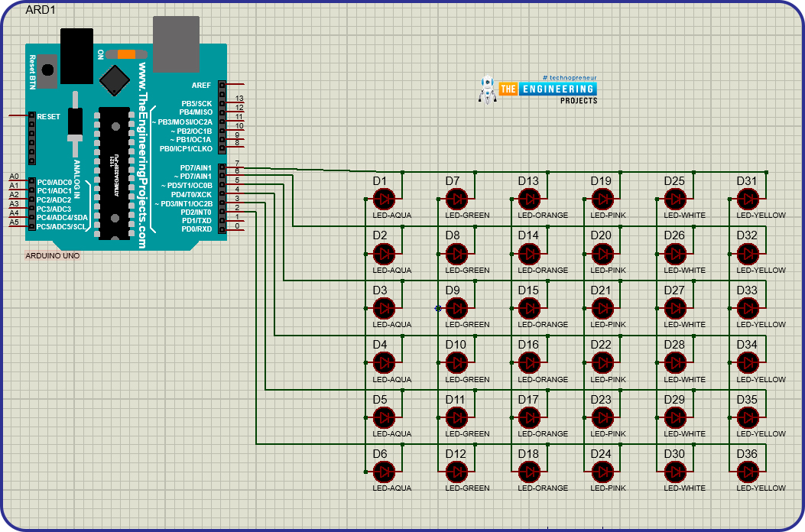Click the Arduino black power jack

pos(77,56)
